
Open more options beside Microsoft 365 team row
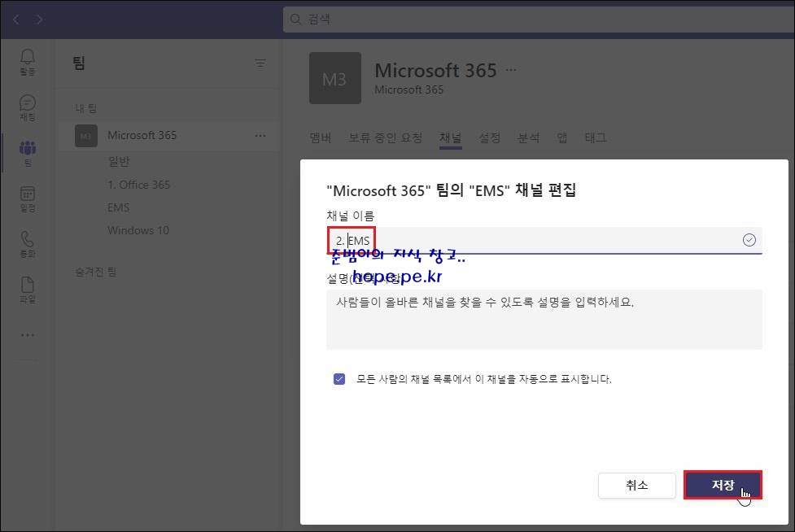(x=260, y=136)
